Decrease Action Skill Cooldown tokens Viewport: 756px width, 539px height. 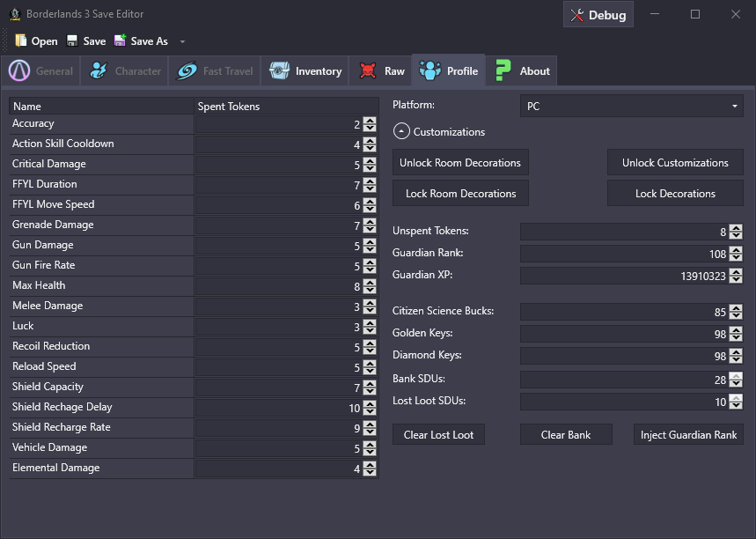370,148
